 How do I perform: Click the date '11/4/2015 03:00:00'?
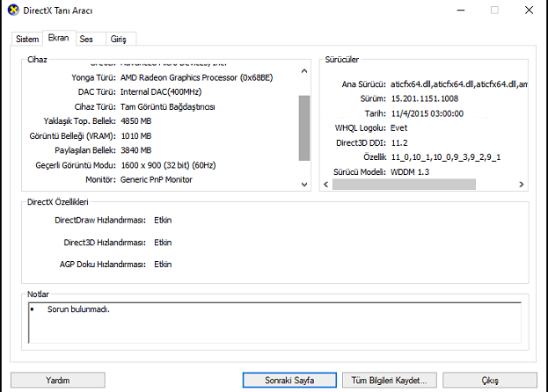coord(427,113)
